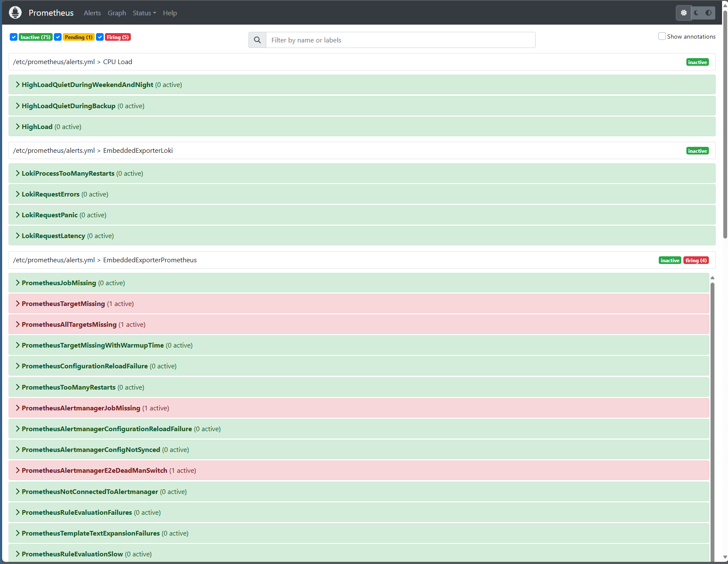Expand firing PrometheusTargetMissing rule
The image size is (728, 564).
tap(359, 303)
